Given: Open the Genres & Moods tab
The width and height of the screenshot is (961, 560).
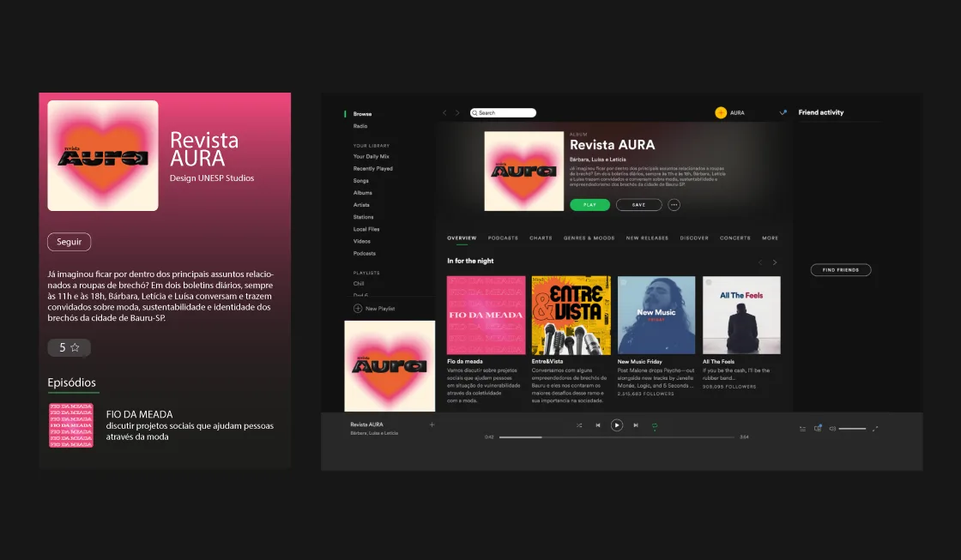Looking at the screenshot, I should click(x=589, y=238).
